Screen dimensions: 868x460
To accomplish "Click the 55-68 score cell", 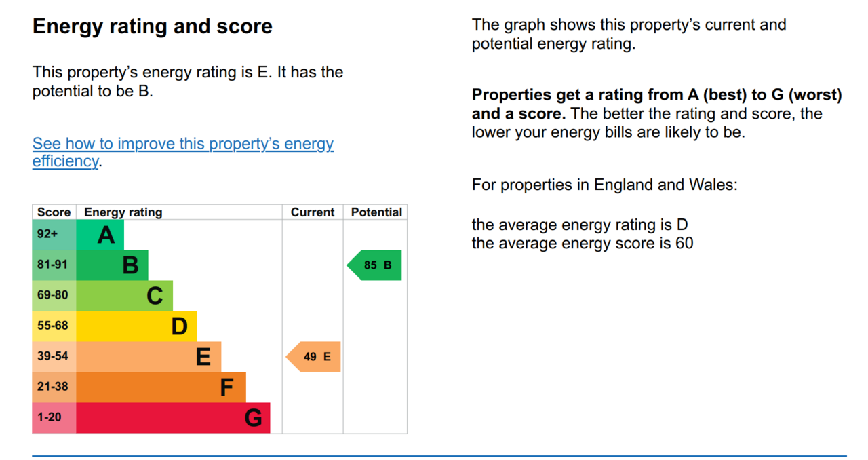I will 54,326.
